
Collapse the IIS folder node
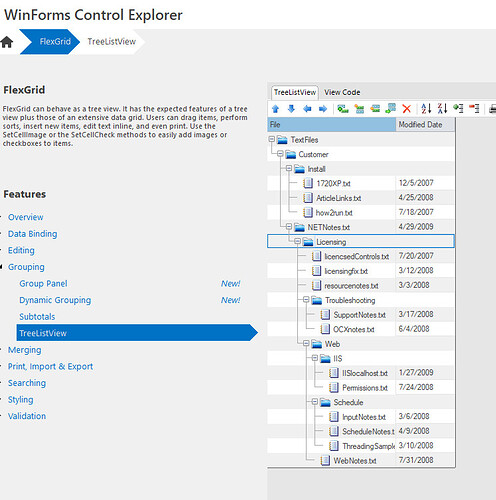click(315, 358)
